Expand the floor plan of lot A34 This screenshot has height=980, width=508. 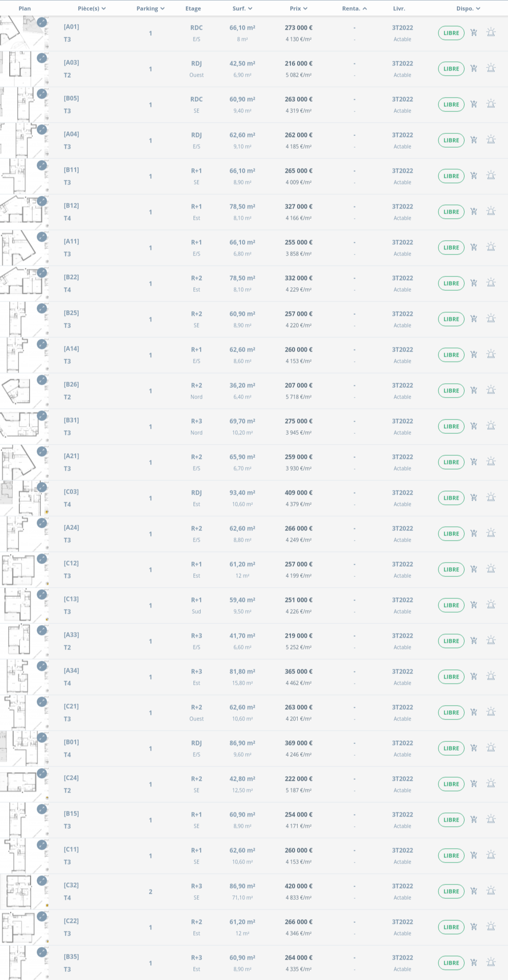[x=42, y=666]
